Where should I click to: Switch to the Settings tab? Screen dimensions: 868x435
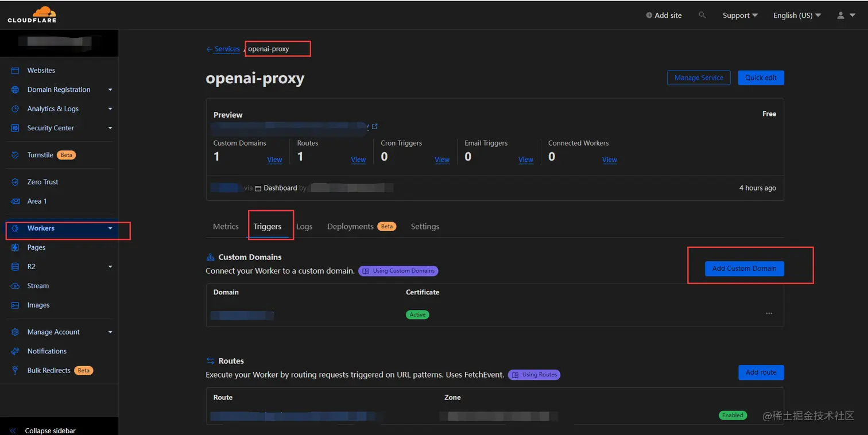425,227
